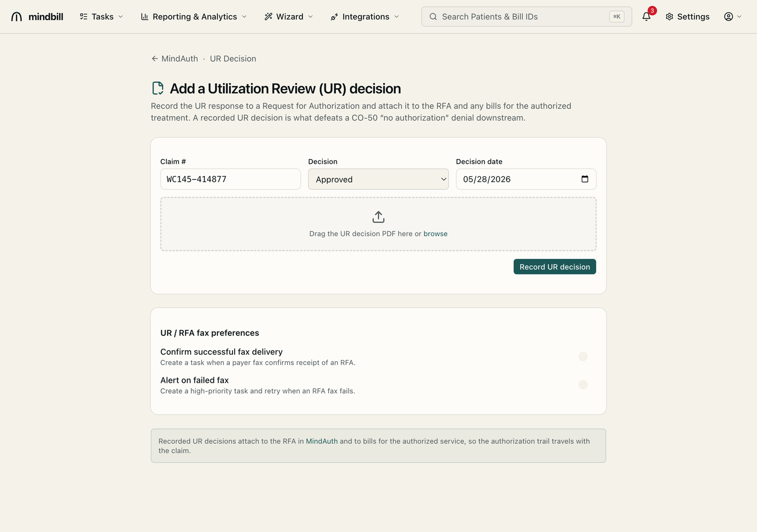The height and width of the screenshot is (532, 757).
Task: Click the browse link in the dropzone
Action: 435,234
